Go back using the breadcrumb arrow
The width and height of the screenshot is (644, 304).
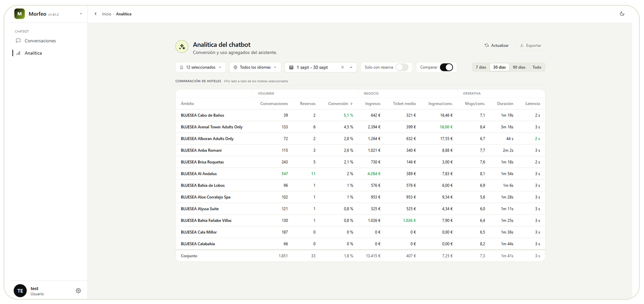[x=95, y=14]
